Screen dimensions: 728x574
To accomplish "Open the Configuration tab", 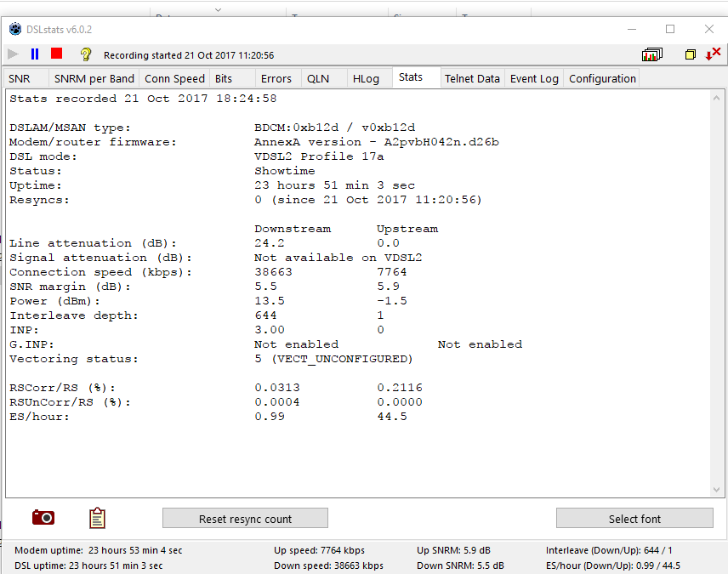I will (602, 78).
